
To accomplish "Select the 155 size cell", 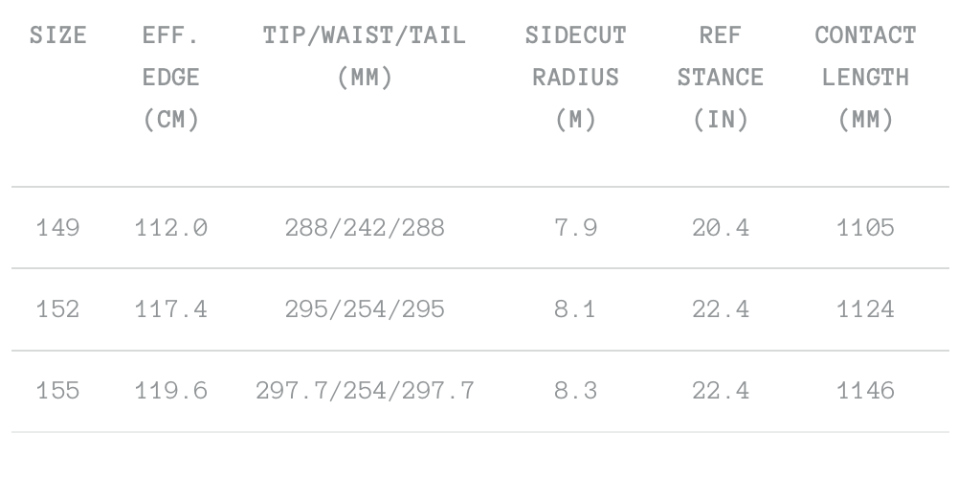I will (58, 391).
